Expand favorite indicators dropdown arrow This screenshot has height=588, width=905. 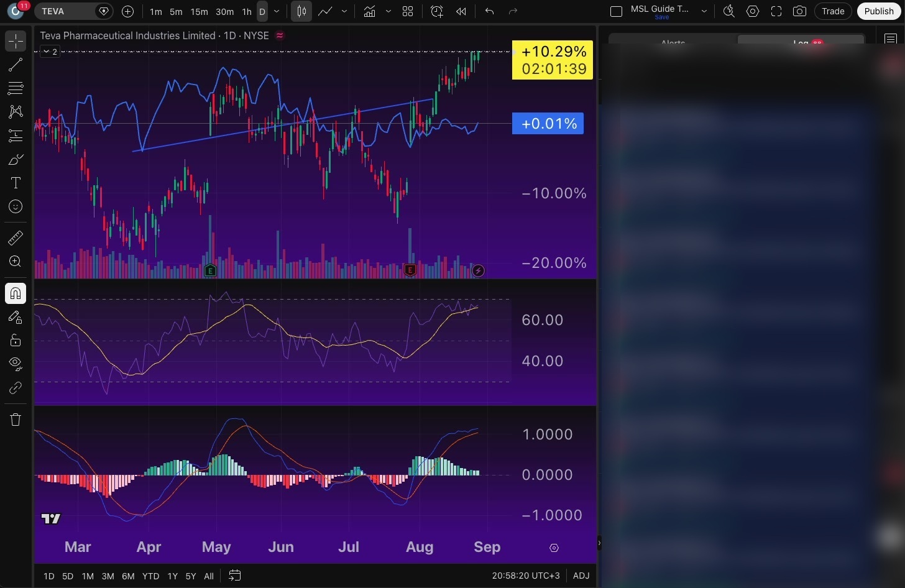pyautogui.click(x=388, y=11)
